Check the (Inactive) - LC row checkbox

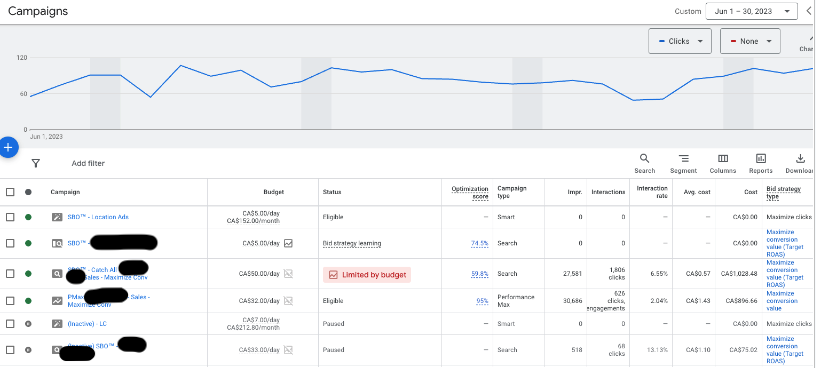tap(10, 324)
